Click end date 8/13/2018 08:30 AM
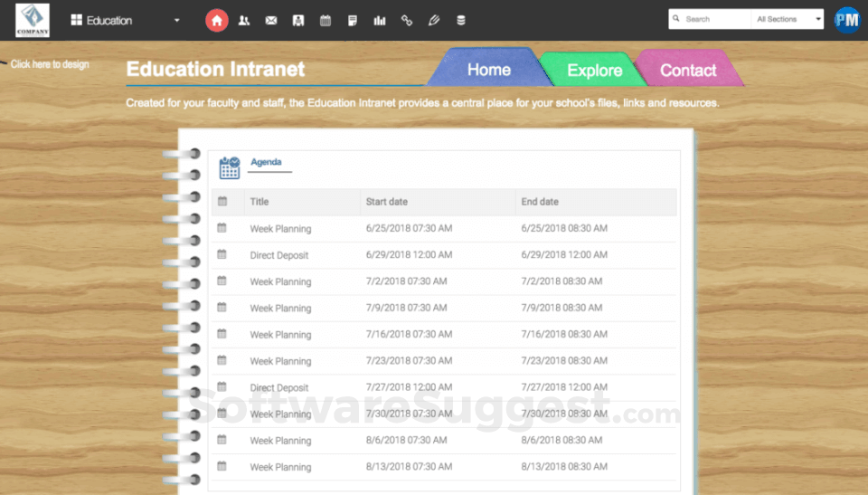 tap(564, 466)
